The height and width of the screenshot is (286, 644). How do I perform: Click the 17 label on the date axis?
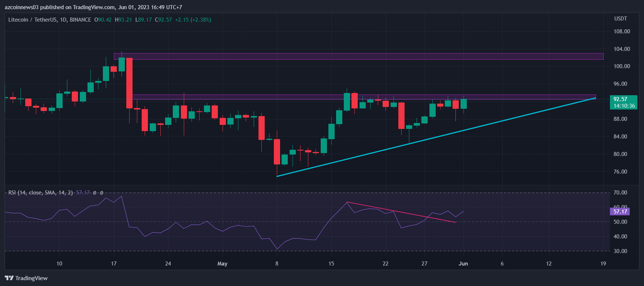pyautogui.click(x=113, y=264)
